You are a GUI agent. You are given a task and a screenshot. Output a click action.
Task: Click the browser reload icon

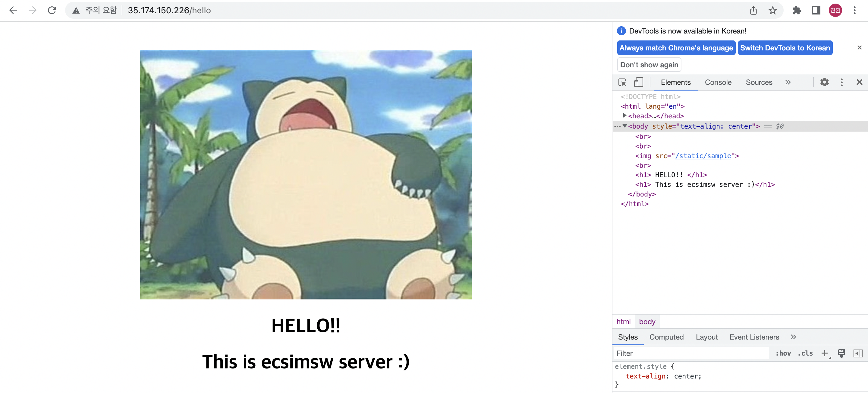(x=52, y=10)
